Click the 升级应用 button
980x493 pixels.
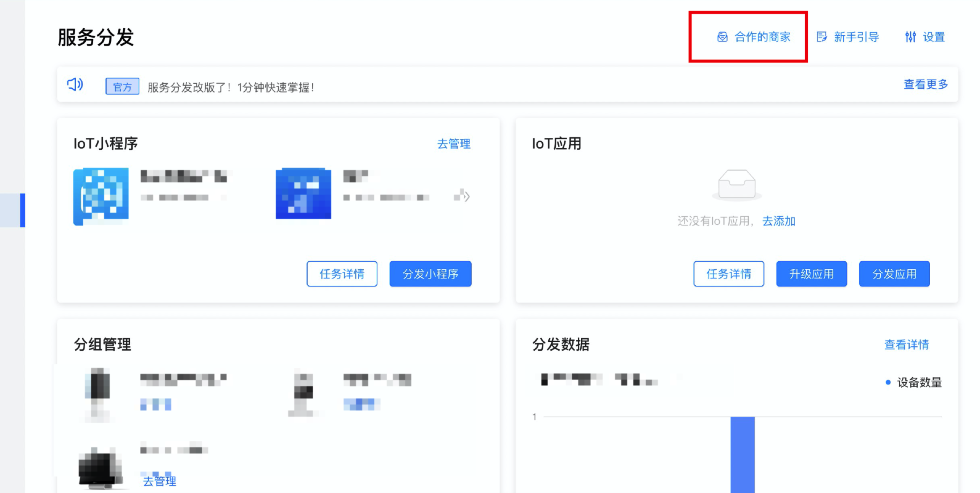(x=811, y=274)
